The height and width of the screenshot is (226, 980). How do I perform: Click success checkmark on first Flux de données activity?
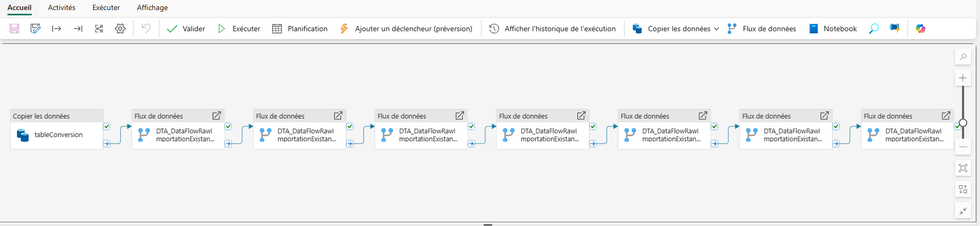tap(228, 126)
